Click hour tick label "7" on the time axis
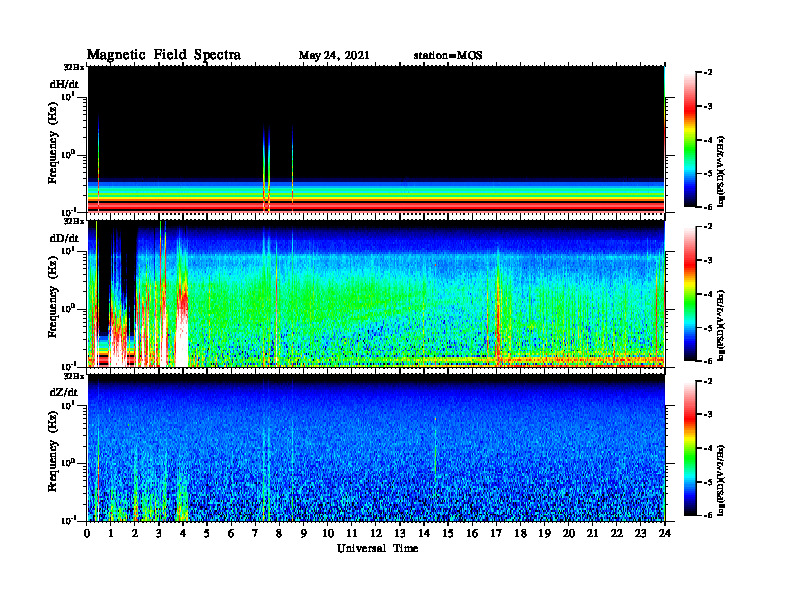This screenshot has width=792, height=612. tap(255, 533)
